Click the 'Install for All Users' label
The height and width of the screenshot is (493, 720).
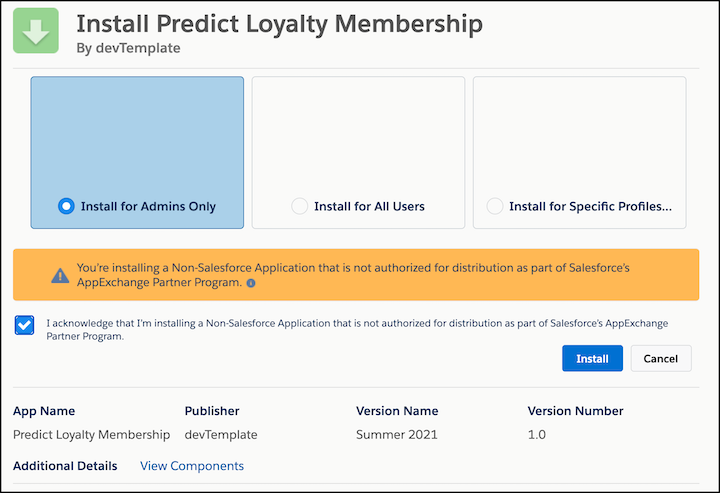coord(369,207)
